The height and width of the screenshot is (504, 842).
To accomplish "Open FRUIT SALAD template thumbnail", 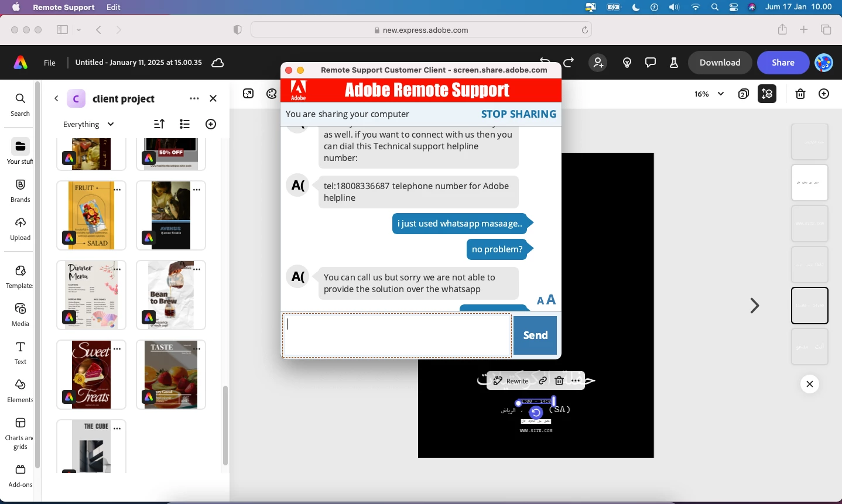I will click(91, 215).
